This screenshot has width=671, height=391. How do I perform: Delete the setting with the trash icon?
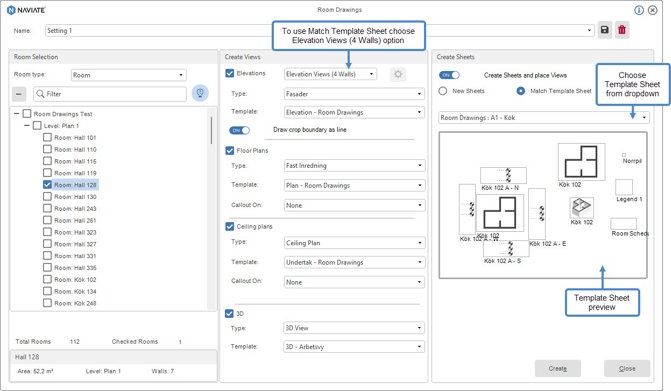pyautogui.click(x=622, y=30)
